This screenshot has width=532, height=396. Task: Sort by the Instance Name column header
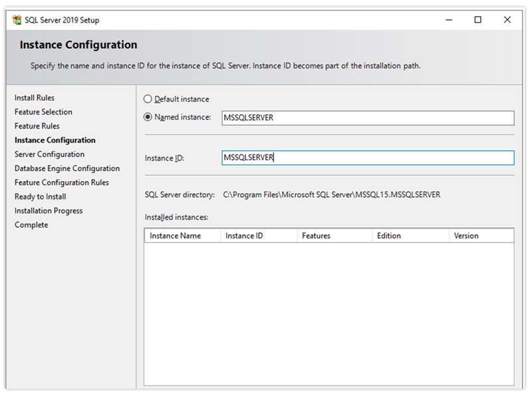click(177, 236)
